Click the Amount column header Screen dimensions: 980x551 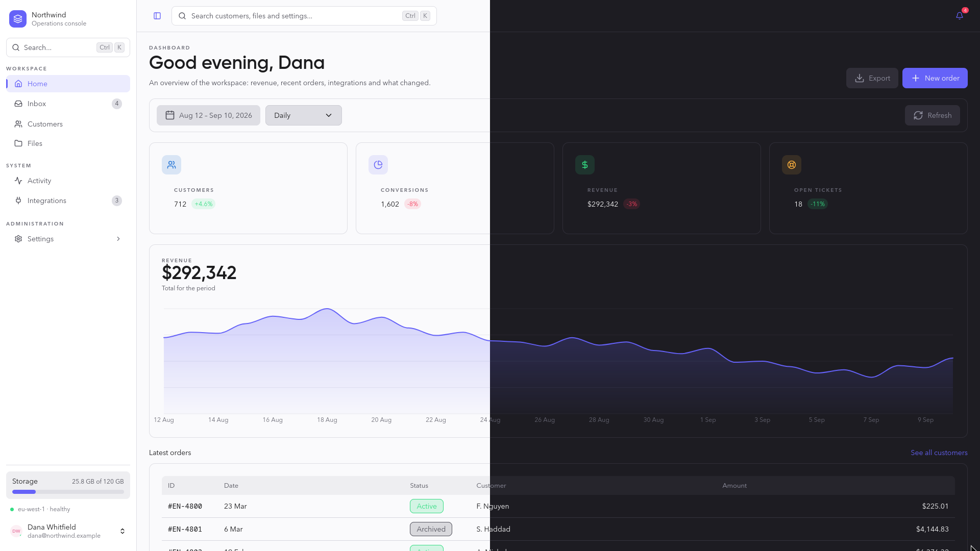734,486
